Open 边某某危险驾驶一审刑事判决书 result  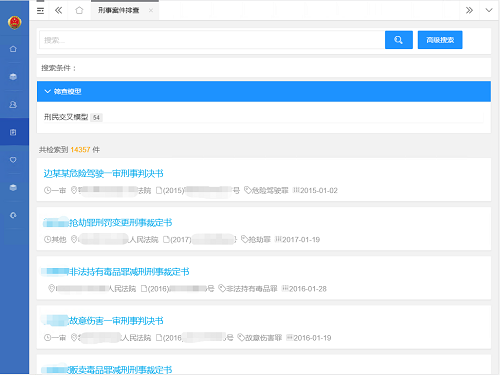103,173
